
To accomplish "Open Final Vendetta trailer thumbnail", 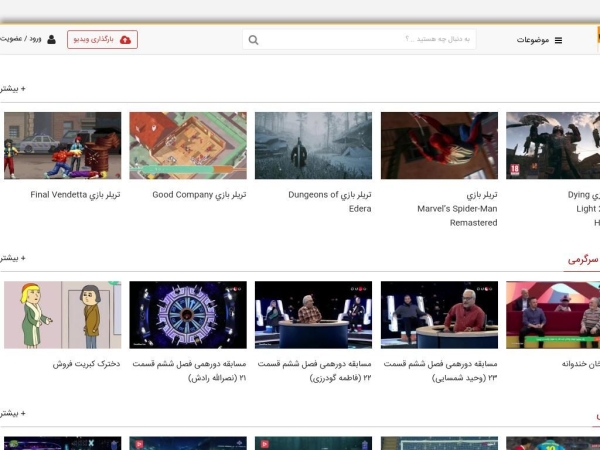I will point(63,145).
